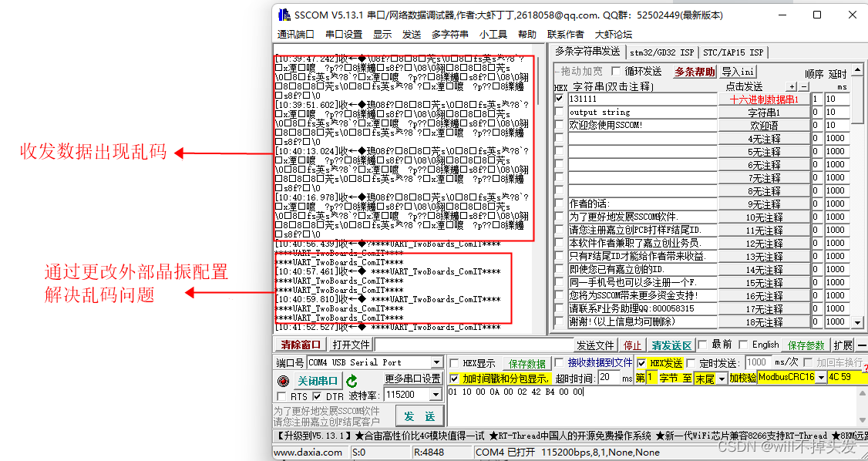Toggle 加时间戳和分包显示 checkbox
Image resolution: width=868 pixels, height=461 pixels.
pos(455,379)
